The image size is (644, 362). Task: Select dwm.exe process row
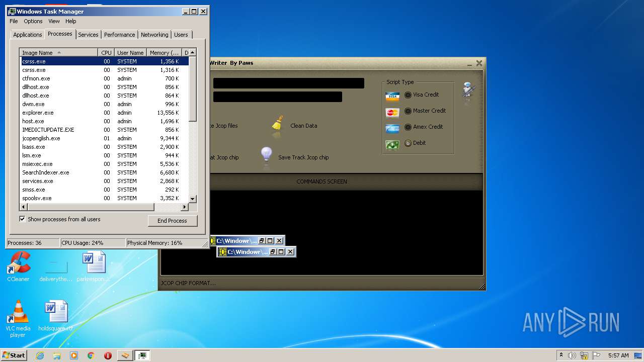tap(105, 104)
